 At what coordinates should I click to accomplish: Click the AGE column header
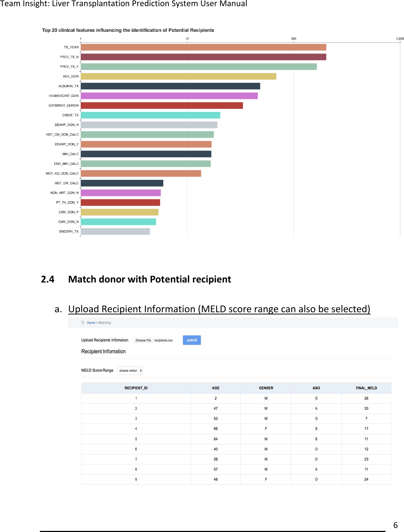coord(215,388)
